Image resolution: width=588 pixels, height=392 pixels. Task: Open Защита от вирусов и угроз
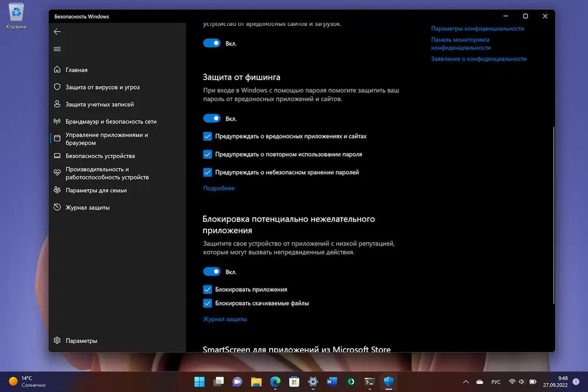coord(102,87)
